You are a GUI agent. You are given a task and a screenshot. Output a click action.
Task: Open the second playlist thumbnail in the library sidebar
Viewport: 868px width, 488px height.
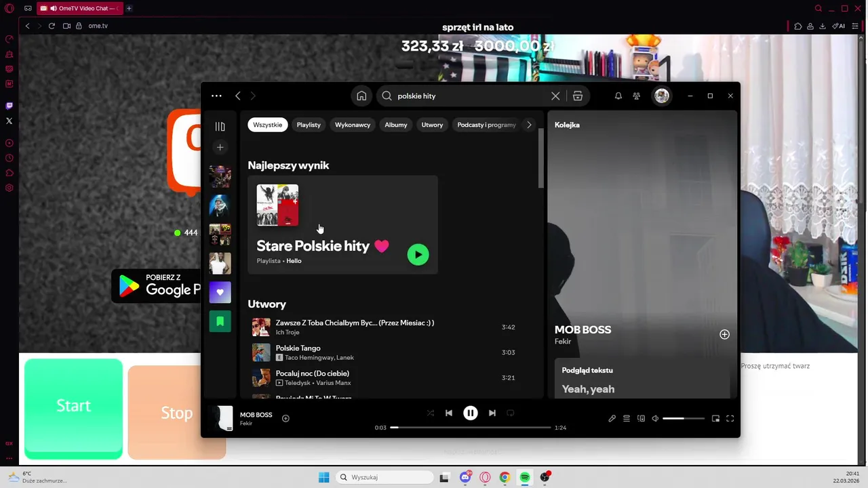coord(220,205)
